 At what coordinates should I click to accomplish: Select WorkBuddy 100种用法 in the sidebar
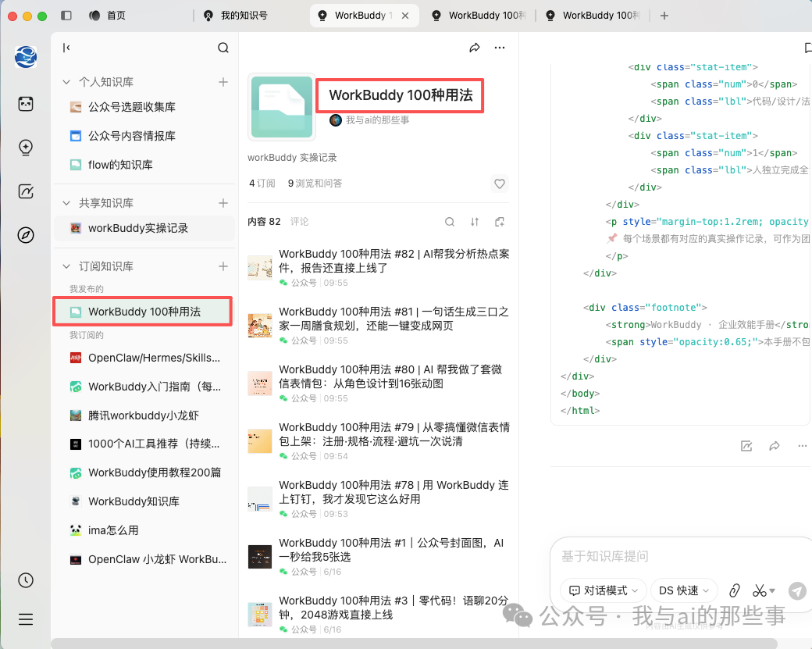(144, 312)
